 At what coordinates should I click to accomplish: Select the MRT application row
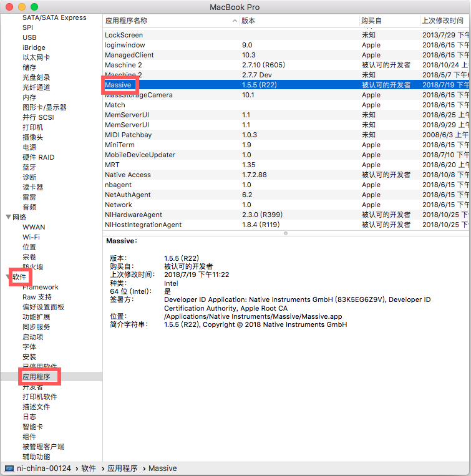point(286,165)
